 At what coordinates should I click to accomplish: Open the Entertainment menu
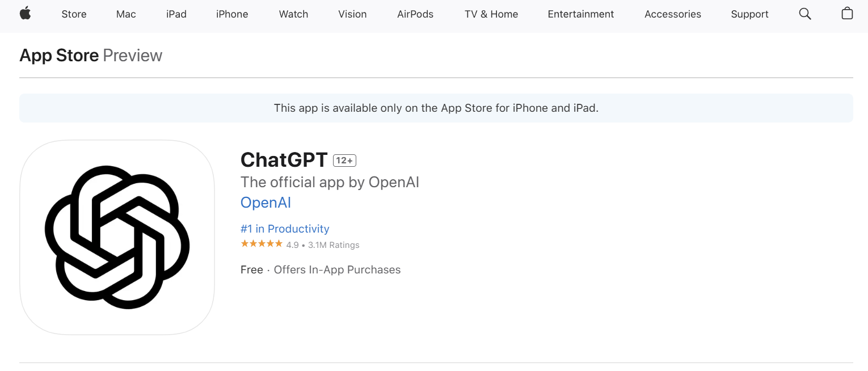click(x=581, y=14)
